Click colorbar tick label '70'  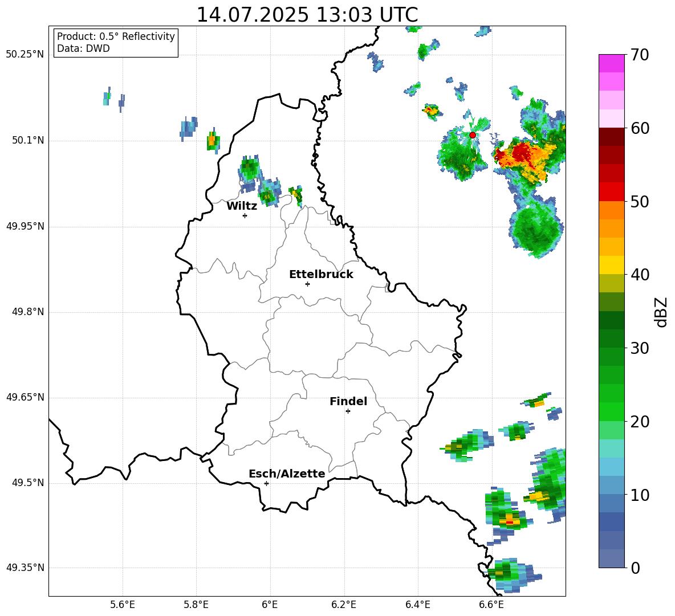point(639,55)
